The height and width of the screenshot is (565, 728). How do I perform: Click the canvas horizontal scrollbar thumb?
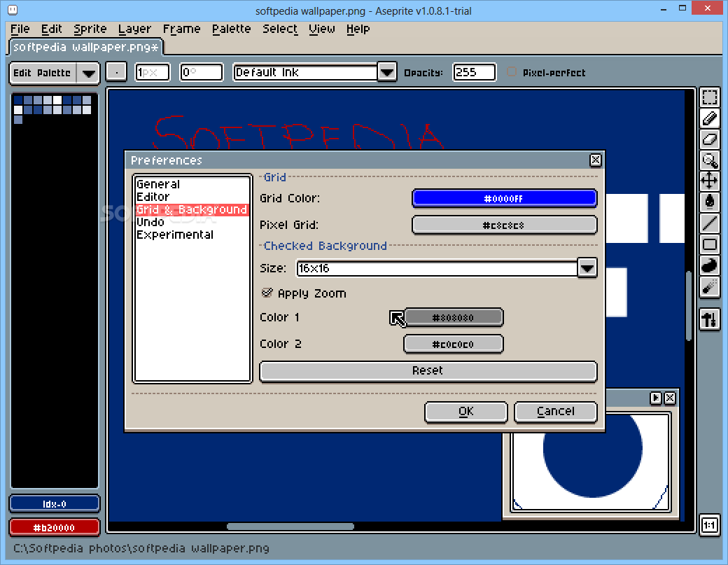coord(290,526)
